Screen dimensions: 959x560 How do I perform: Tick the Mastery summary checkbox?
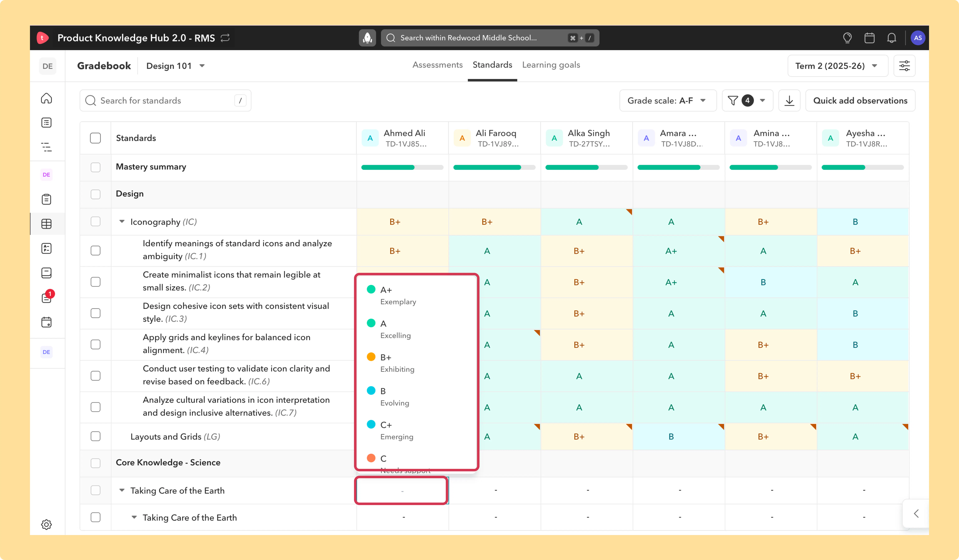96,167
